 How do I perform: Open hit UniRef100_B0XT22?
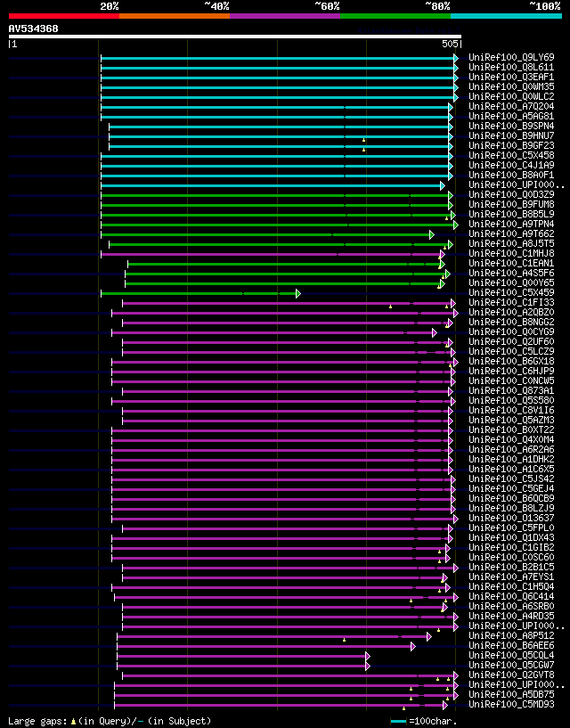511,429
